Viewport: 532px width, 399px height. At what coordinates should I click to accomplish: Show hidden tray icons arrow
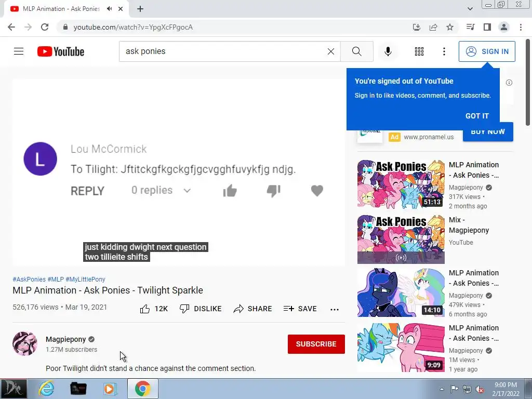point(442,389)
